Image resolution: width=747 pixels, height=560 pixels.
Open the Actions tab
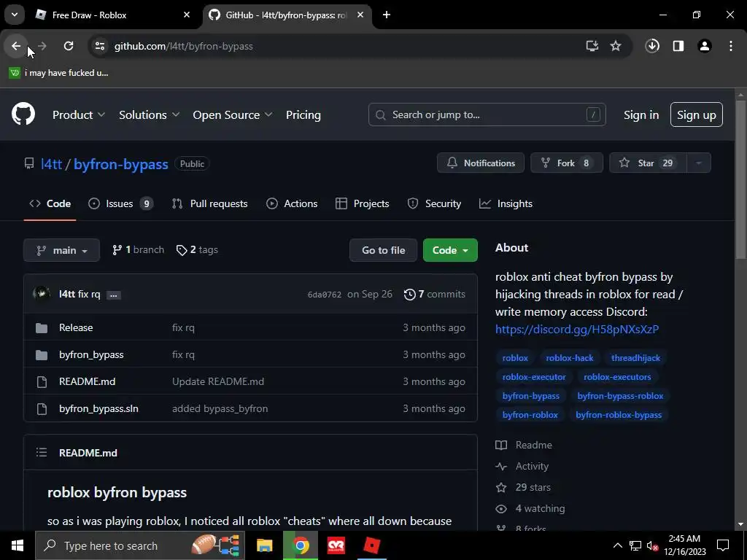(292, 204)
